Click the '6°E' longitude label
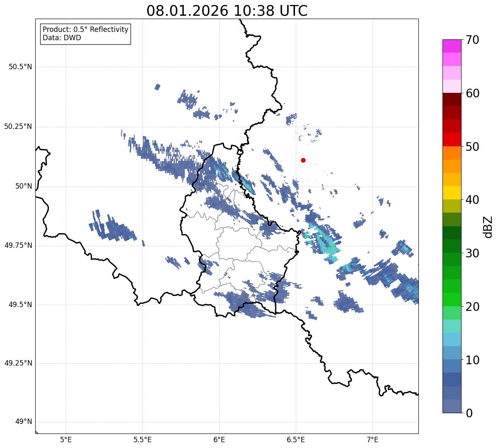 (219, 439)
